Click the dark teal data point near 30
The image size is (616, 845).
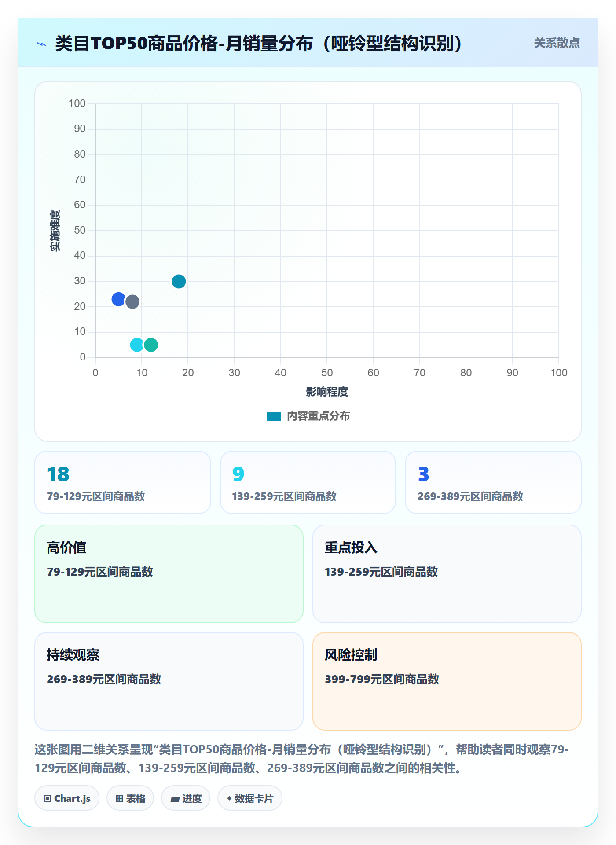179,281
